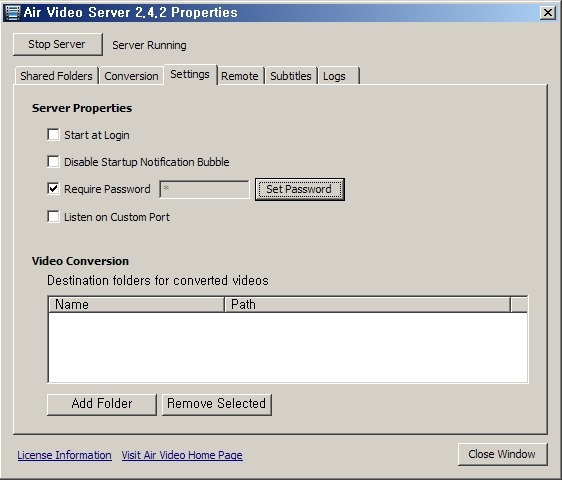
Task: Click the Video Conversion heading
Action: pos(80,261)
